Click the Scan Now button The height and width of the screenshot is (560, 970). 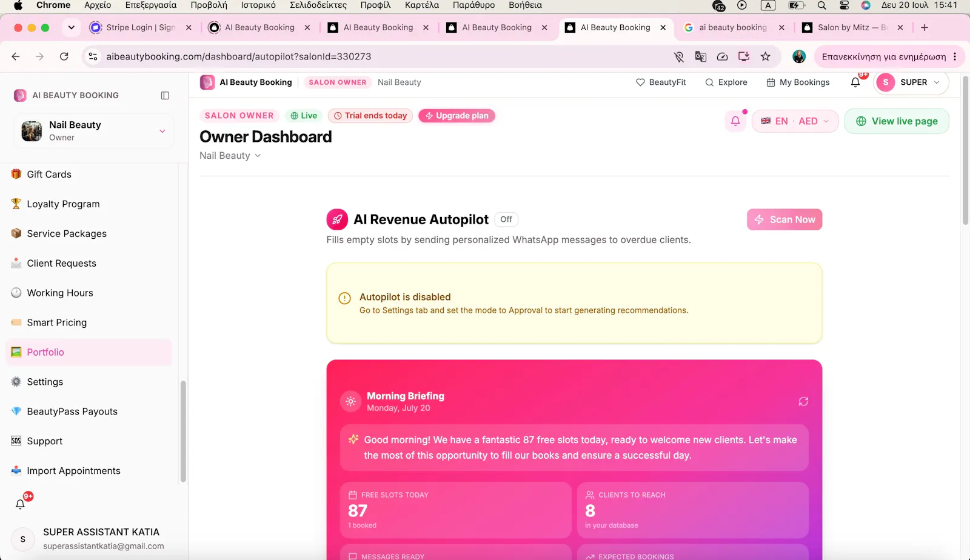[784, 219]
